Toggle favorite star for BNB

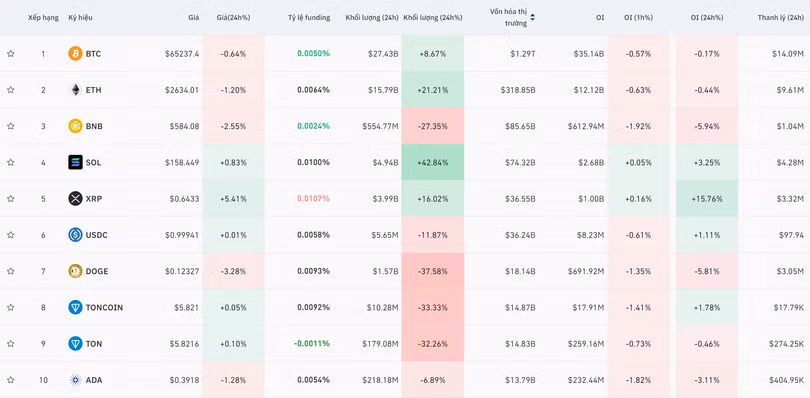(10, 126)
